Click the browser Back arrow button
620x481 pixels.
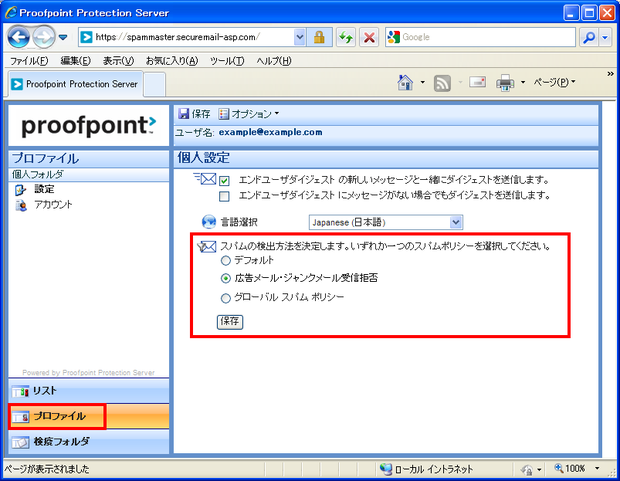(19, 37)
